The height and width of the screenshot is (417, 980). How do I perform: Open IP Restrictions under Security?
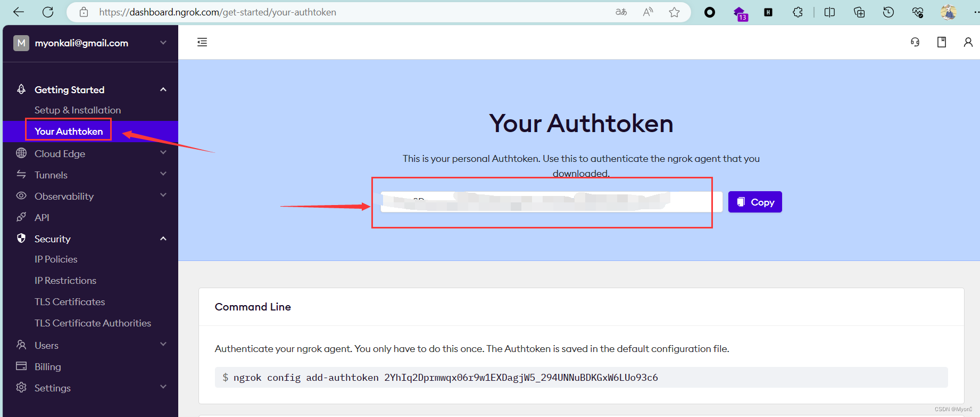[x=65, y=281]
